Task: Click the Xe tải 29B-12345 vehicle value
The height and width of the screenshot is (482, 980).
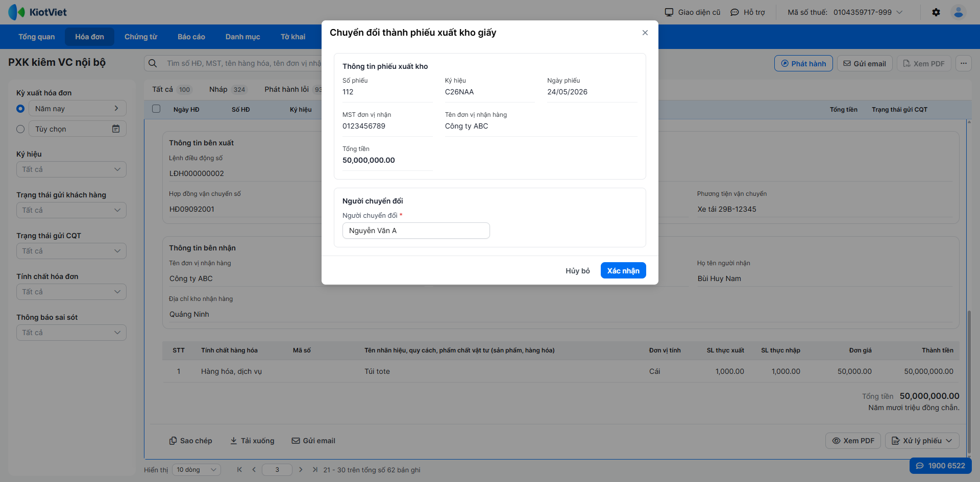Action: (727, 209)
